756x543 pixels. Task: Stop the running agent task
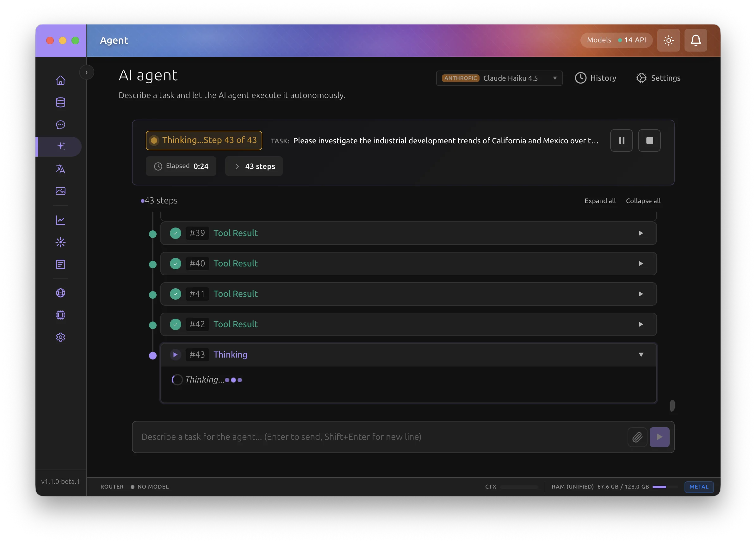(649, 140)
